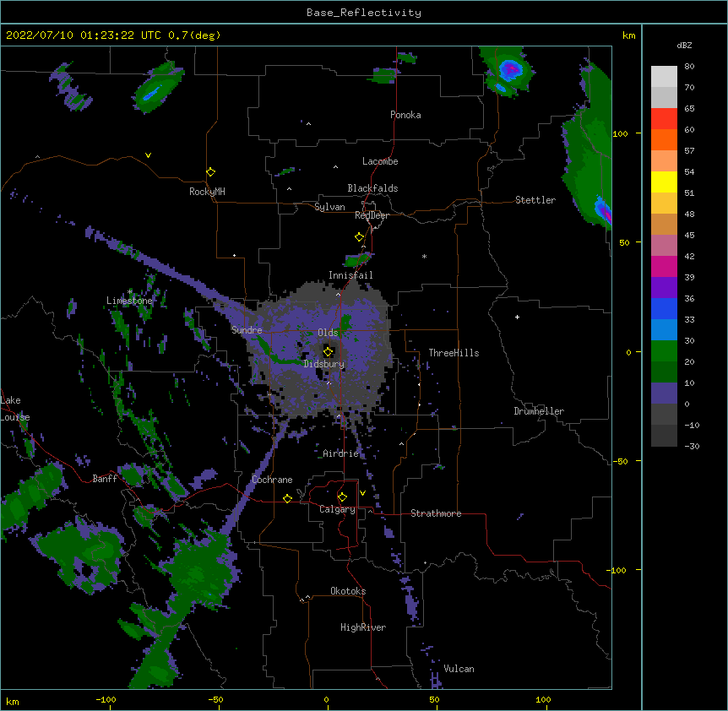Viewport: 728px width, 711px height.
Task: Click the -30 value on the dBZ legend
Action: pos(692,446)
